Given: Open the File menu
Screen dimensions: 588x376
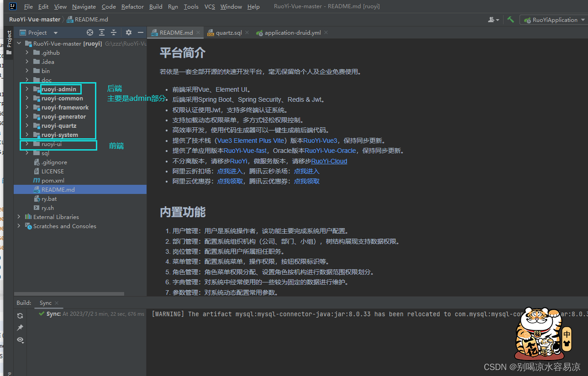Looking at the screenshot, I should 28,6.
